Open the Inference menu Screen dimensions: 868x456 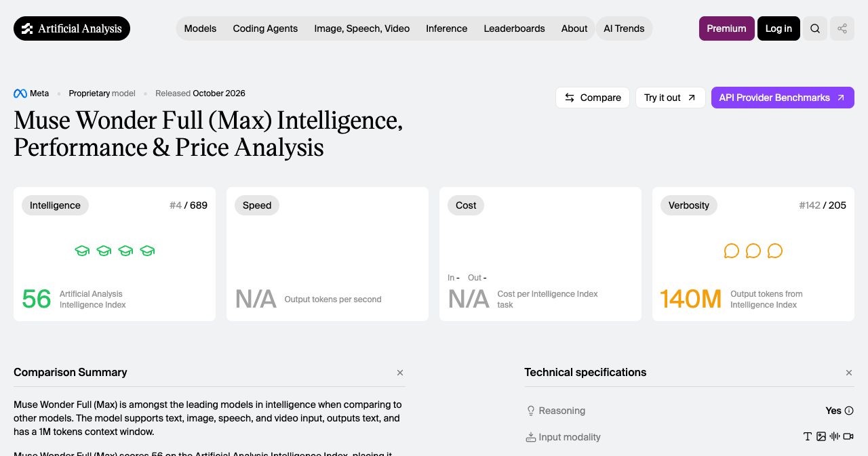(x=446, y=28)
